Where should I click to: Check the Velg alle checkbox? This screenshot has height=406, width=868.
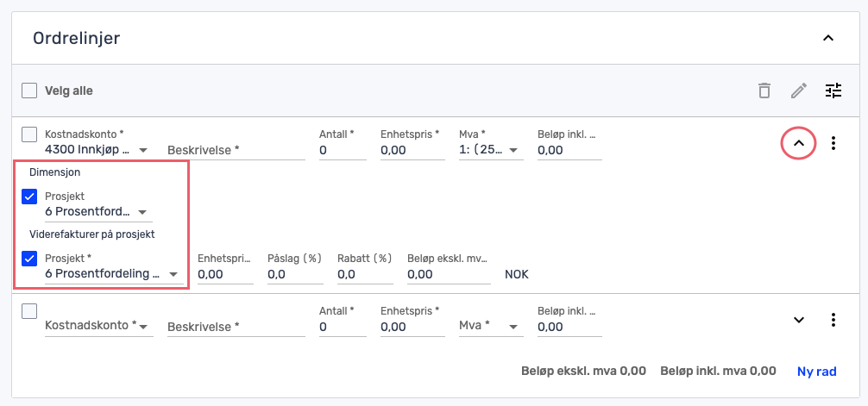point(29,91)
